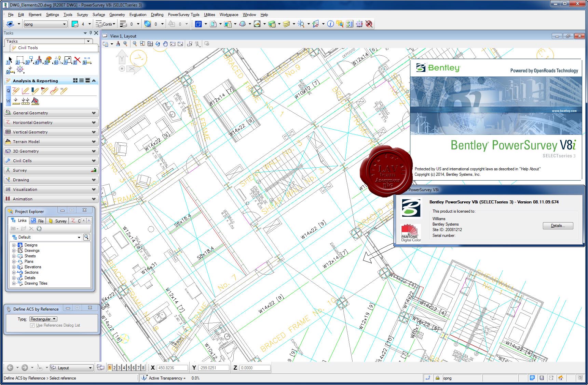Viewport: 588px width, 385px height.
Task: Pick the Delete Element red X tool
Action: pyautogui.click(x=77, y=60)
